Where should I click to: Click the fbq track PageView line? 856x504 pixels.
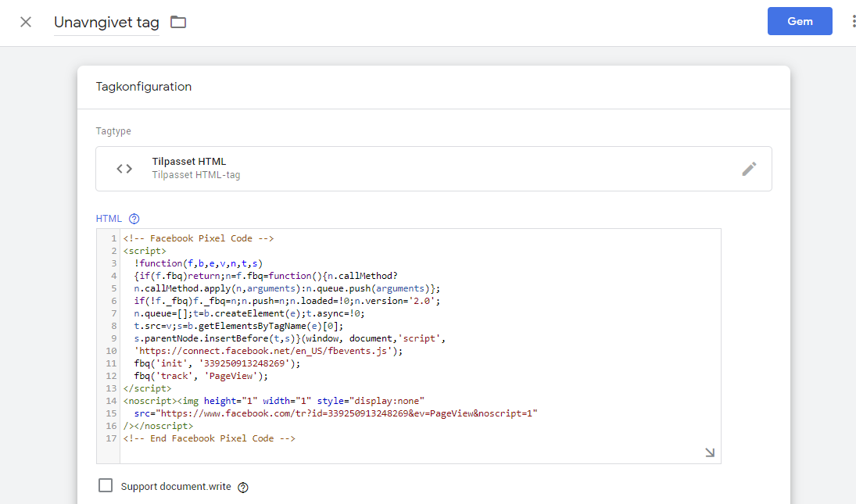200,376
